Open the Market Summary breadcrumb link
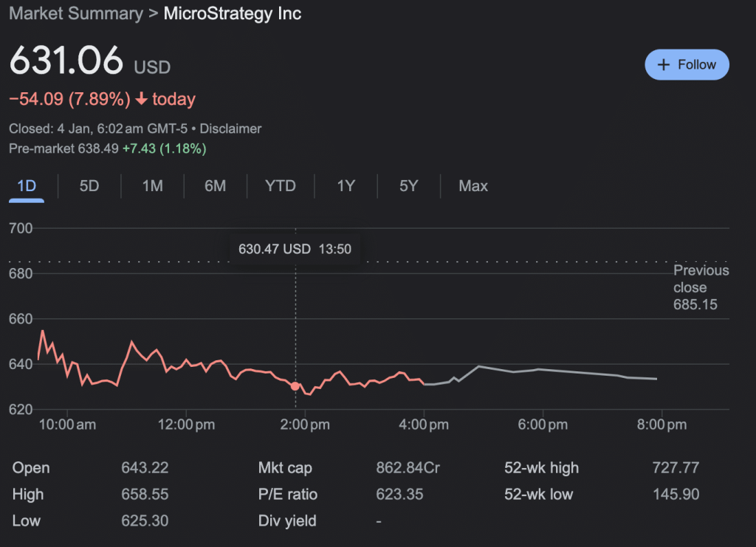This screenshot has width=756, height=547. pos(76,13)
